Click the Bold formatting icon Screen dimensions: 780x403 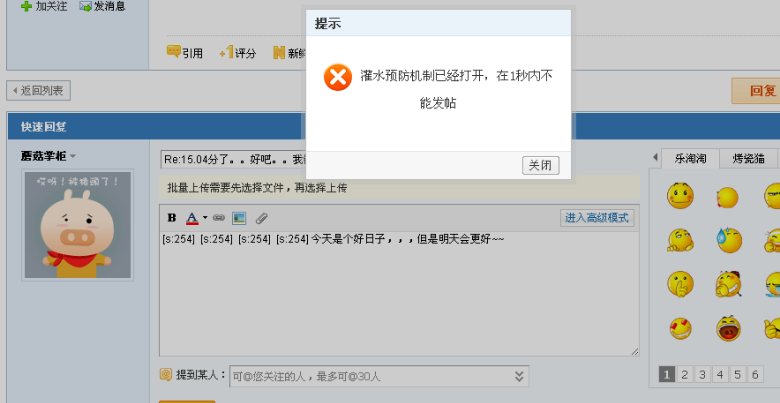click(172, 217)
